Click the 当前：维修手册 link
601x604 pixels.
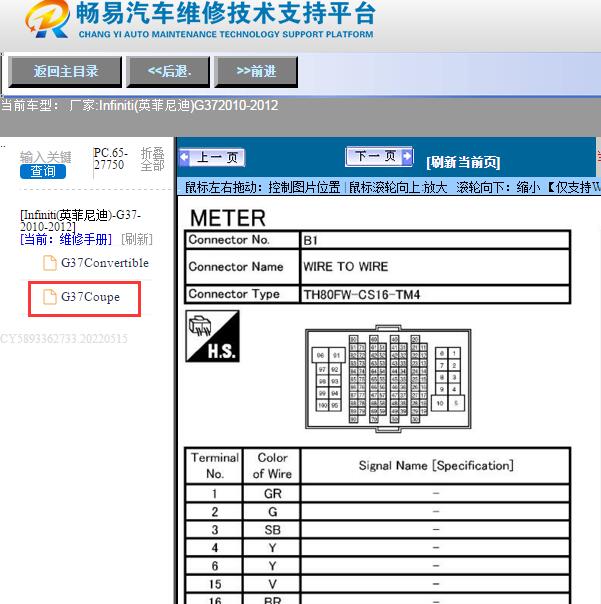tap(66, 240)
